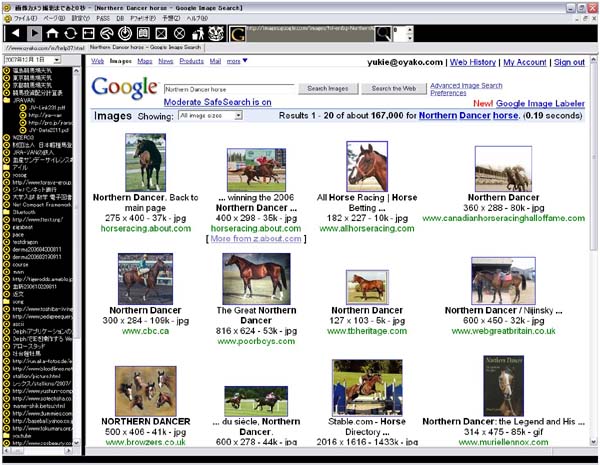
Task: Open the book icon in the toolbar
Action: [143, 33]
